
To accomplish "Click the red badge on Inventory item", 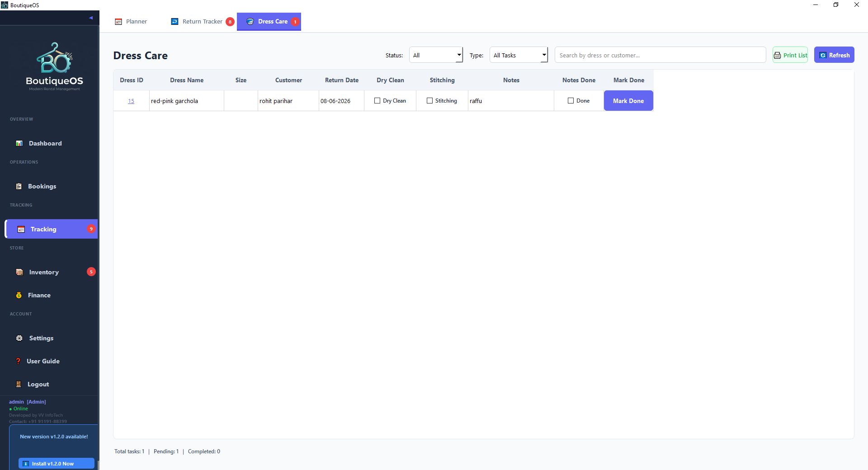I will (x=91, y=272).
